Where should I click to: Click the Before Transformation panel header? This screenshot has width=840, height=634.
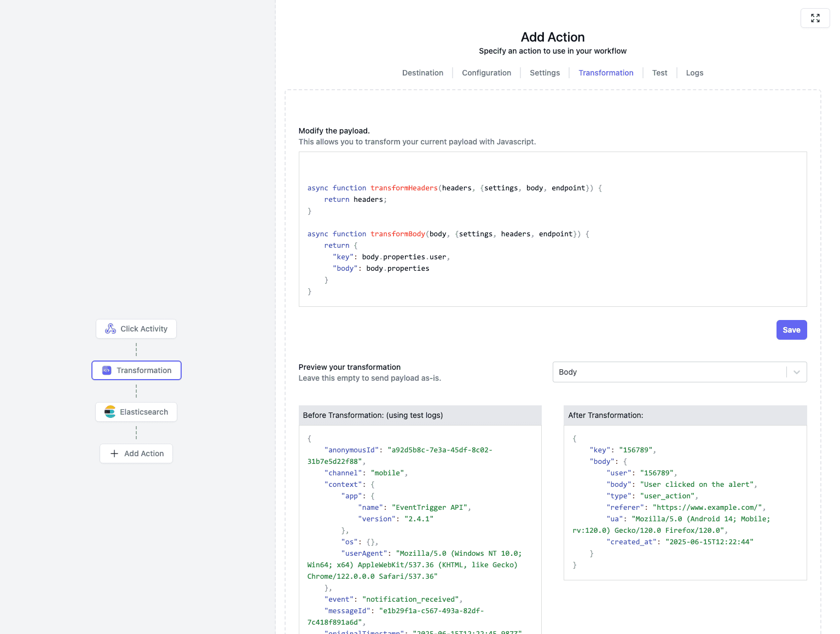coord(420,415)
